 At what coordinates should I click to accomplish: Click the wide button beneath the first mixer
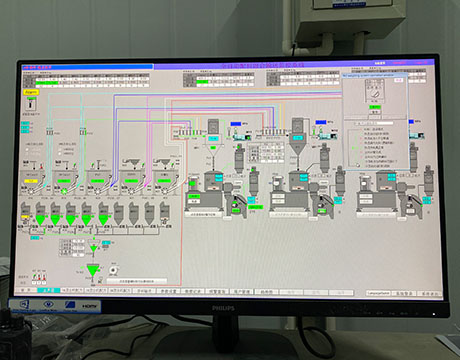click(x=203, y=215)
